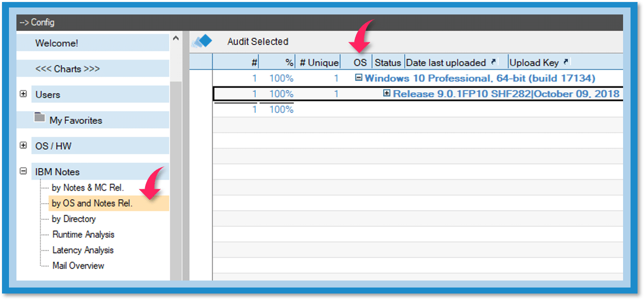Collapse the IBM Notes section

pos(23,171)
